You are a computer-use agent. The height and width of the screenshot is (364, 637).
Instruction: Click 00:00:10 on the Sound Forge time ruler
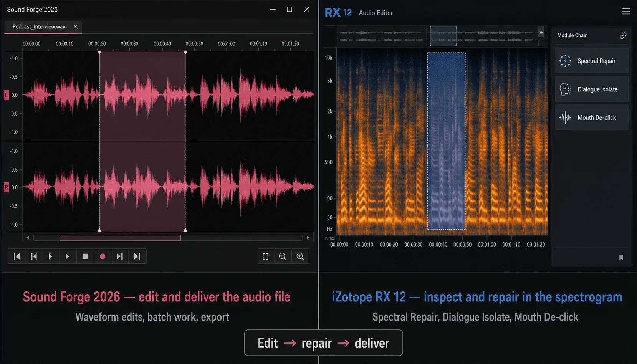click(65, 44)
